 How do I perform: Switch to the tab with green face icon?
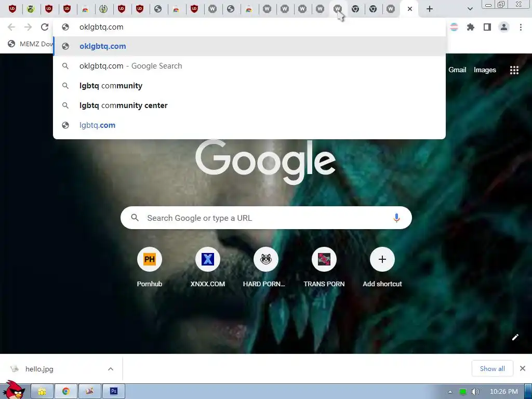(x=31, y=9)
